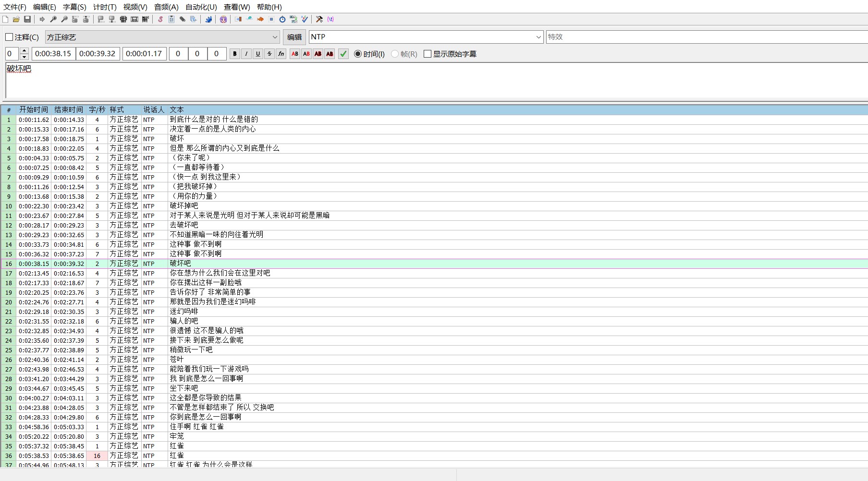Apply strikeout formatting S button
This screenshot has height=481, width=868.
click(269, 54)
